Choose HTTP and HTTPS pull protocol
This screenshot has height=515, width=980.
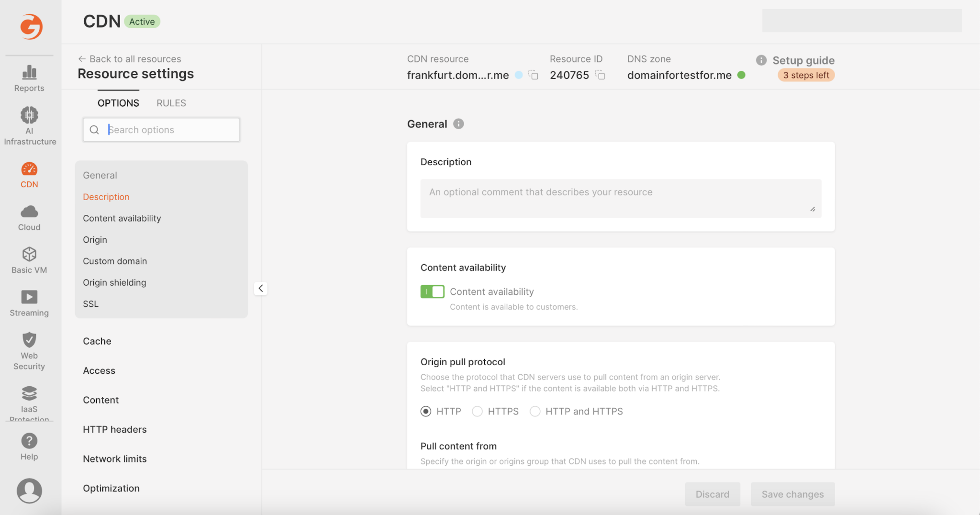(535, 411)
